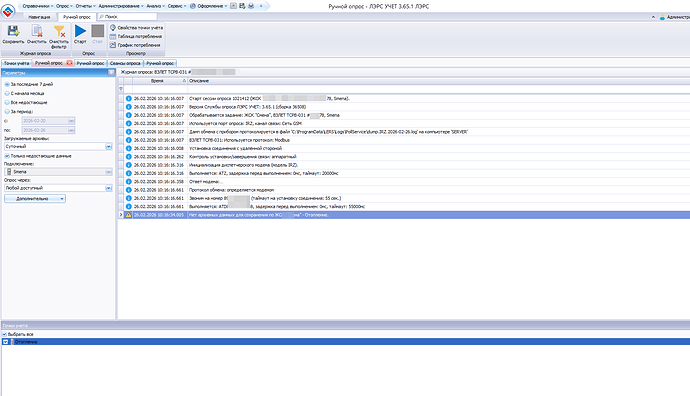Open the Администрирование menu
The height and width of the screenshot is (396, 690).
click(x=121, y=6)
